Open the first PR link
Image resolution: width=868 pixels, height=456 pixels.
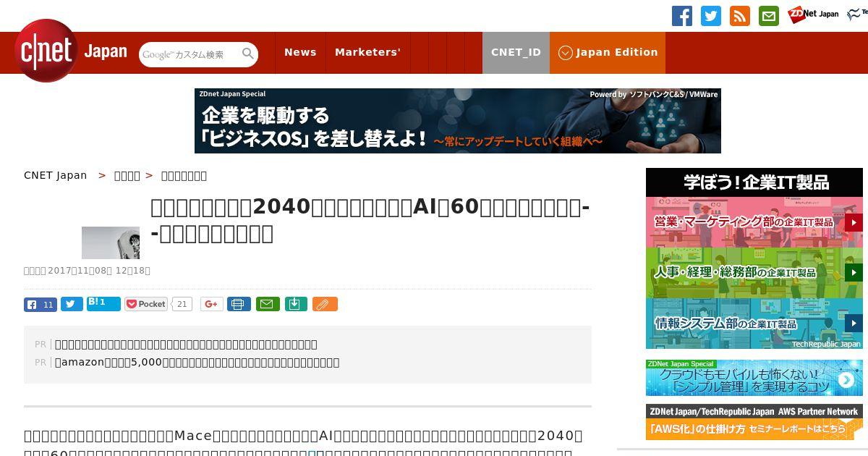(x=186, y=344)
